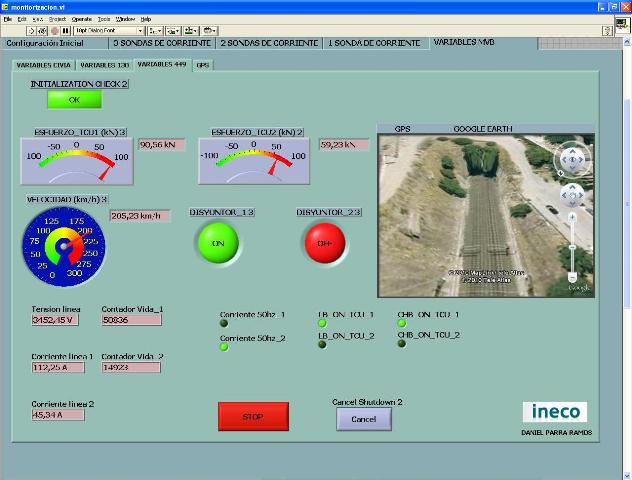Click the Google Earth zoom-out bottom end
Viewport: 632px width, 480px height.
572,277
